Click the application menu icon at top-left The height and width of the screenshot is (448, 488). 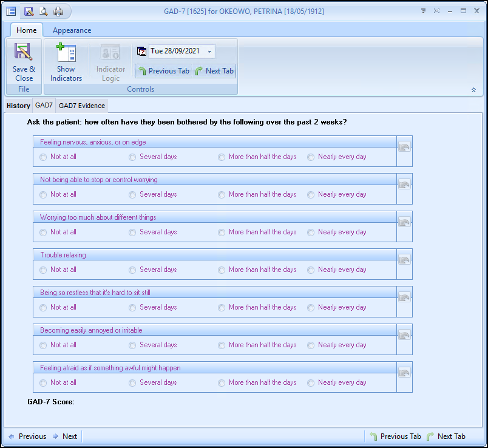tap(11, 11)
